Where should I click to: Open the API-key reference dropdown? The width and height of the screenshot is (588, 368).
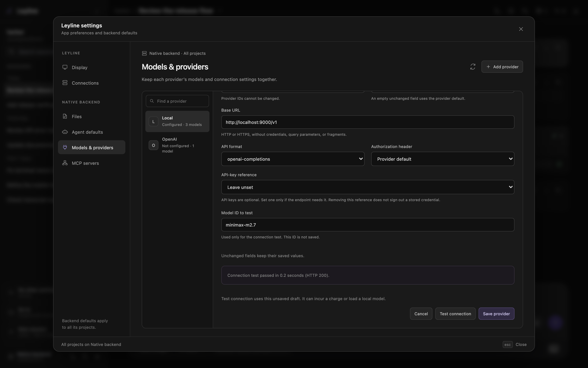(368, 187)
